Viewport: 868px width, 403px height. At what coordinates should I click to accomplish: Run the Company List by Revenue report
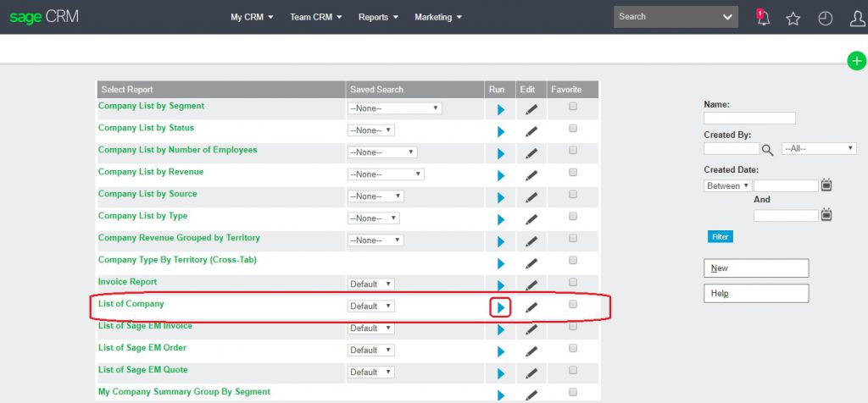pyautogui.click(x=500, y=176)
